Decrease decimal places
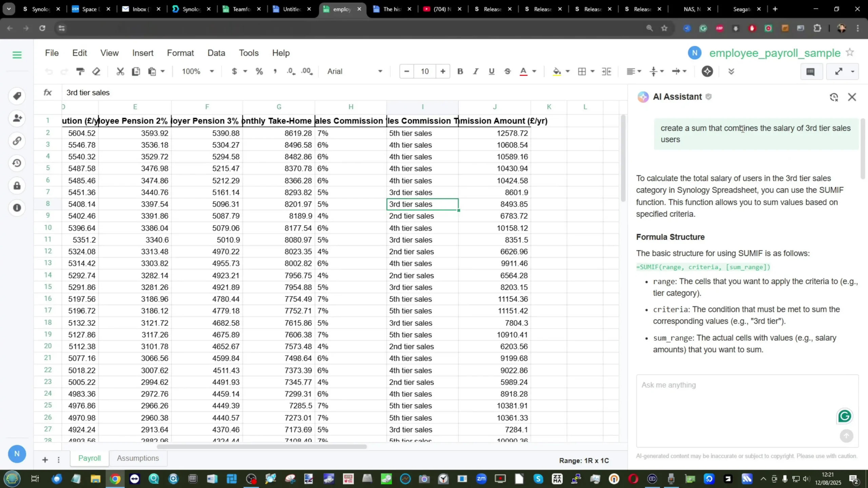868x488 pixels. [x=291, y=71]
